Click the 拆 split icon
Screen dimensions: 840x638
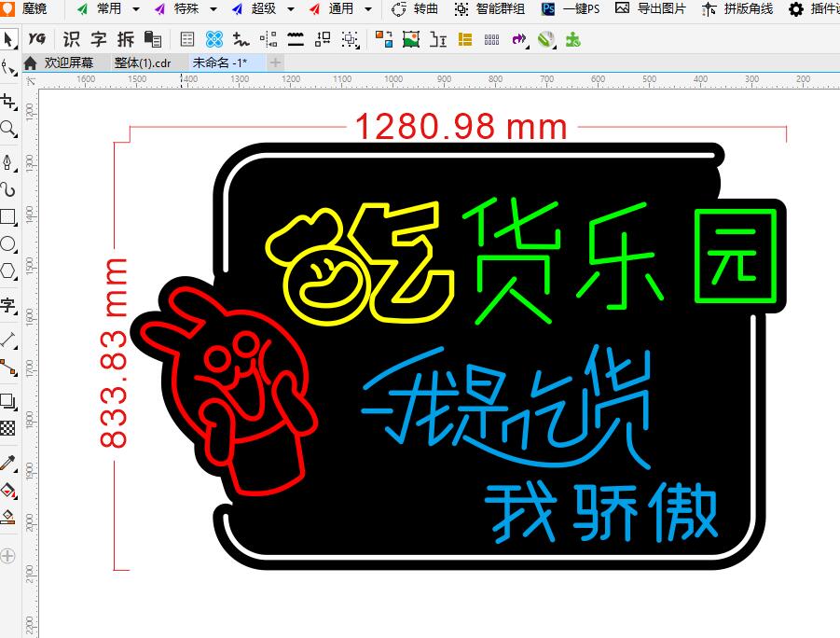[x=126, y=39]
